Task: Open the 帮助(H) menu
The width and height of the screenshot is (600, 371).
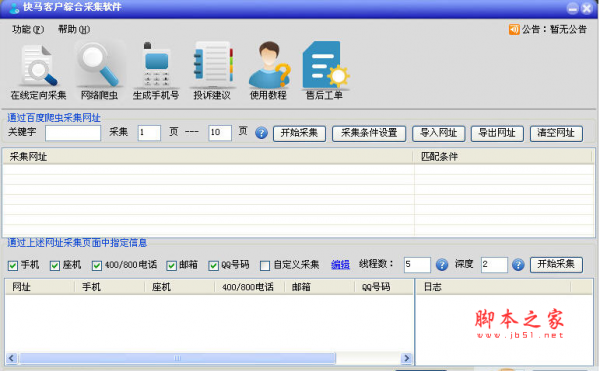Action: 74,29
